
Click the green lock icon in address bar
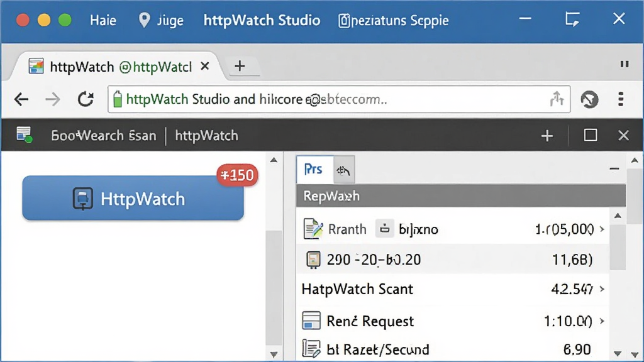click(x=118, y=99)
